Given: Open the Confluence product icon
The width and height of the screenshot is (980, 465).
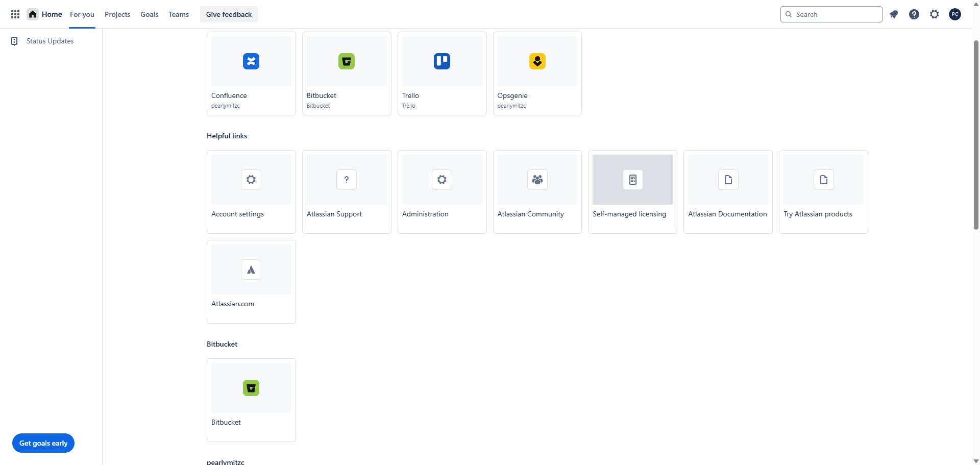Looking at the screenshot, I should click(x=251, y=61).
